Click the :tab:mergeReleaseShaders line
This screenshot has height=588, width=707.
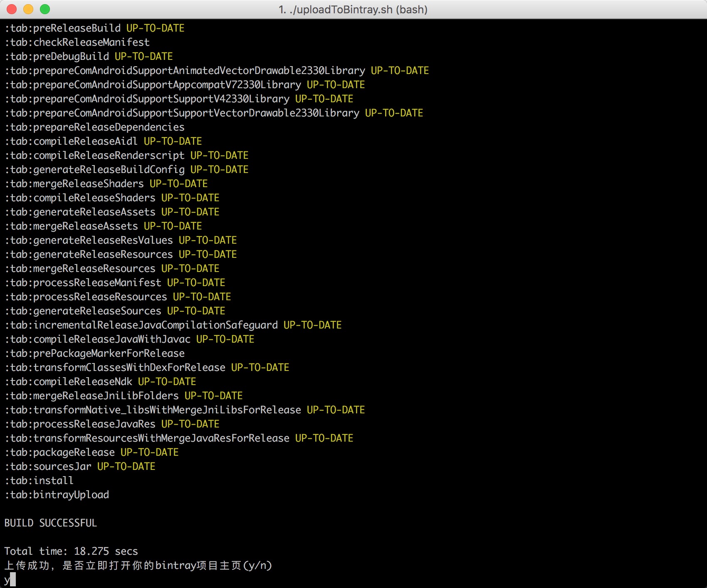coord(106,184)
